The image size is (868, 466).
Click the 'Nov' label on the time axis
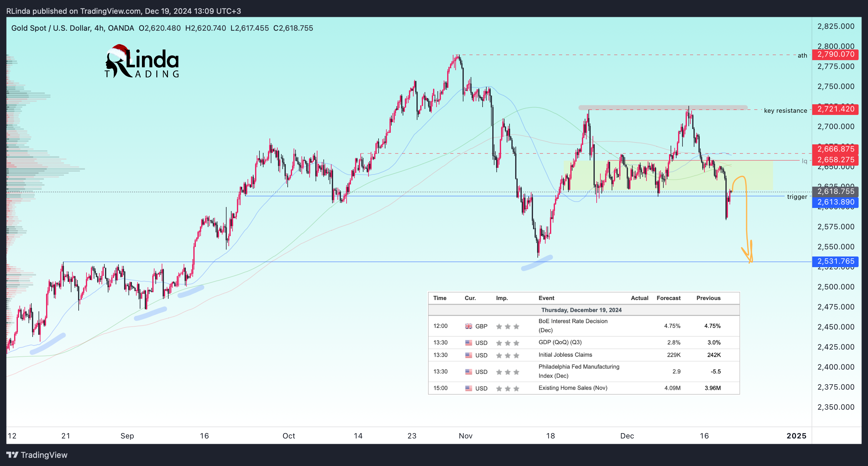click(x=465, y=436)
